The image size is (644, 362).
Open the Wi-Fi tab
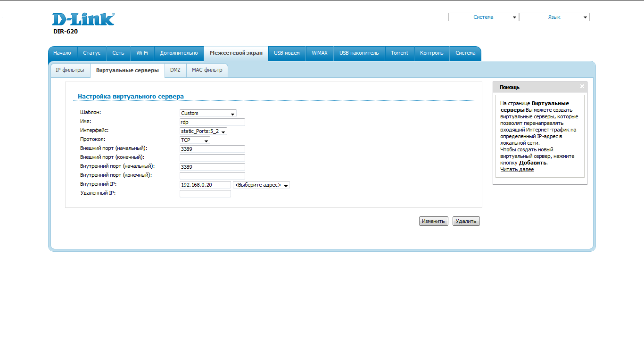coord(142,53)
